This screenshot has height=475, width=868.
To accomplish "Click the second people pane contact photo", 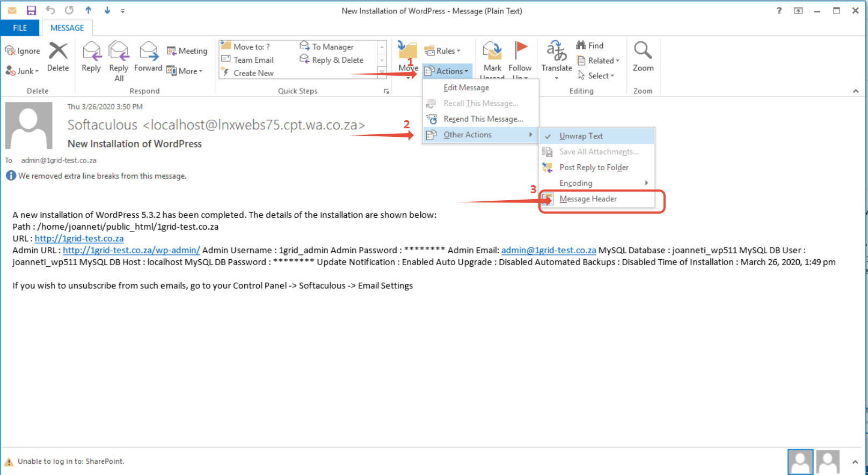I will tap(828, 462).
